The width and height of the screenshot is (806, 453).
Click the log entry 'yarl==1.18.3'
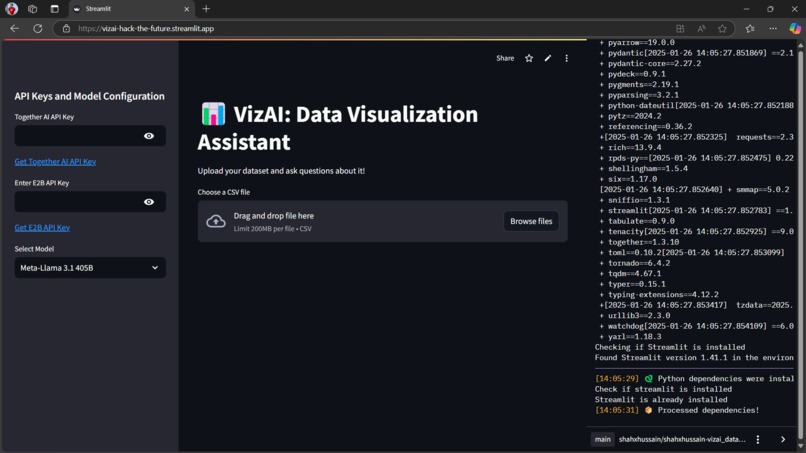630,336
